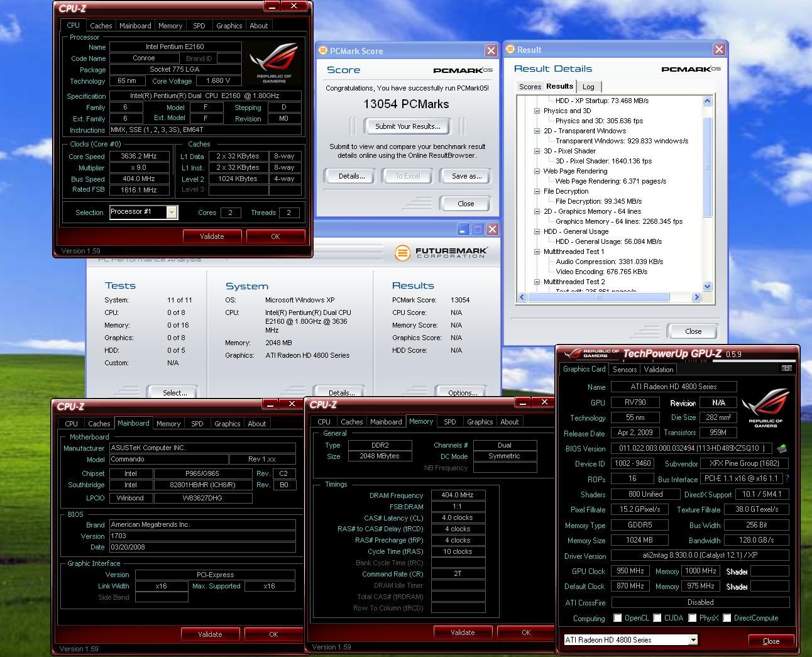The image size is (812, 657).
Task: Click Validate in top CPU-Z window
Action: [x=212, y=236]
